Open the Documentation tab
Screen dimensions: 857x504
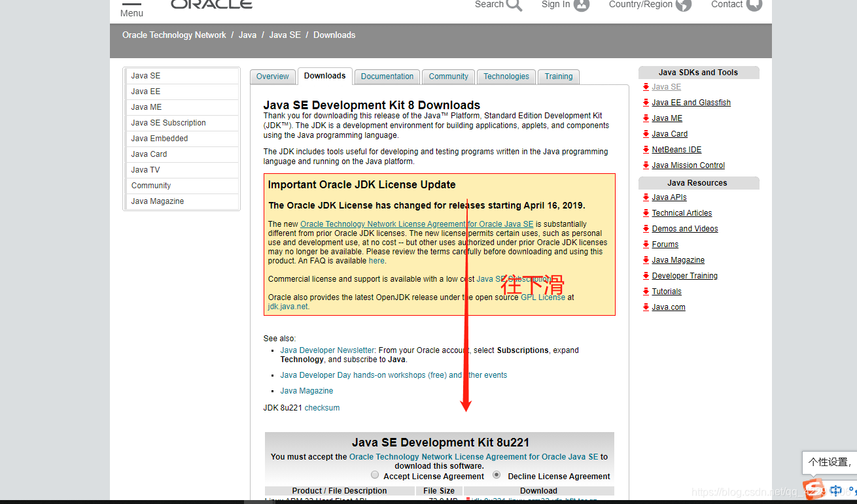pos(387,76)
